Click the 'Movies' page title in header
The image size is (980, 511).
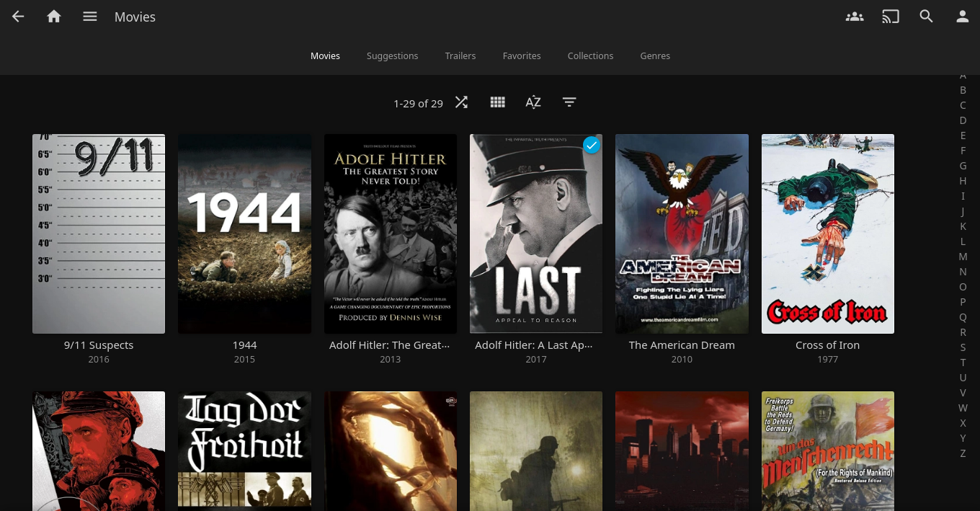[x=135, y=17]
